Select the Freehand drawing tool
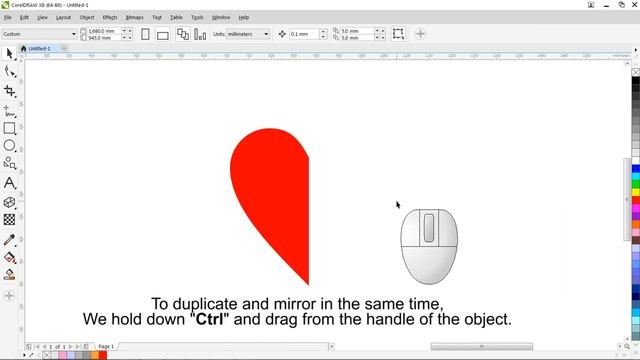The width and height of the screenshot is (640, 360). click(9, 111)
